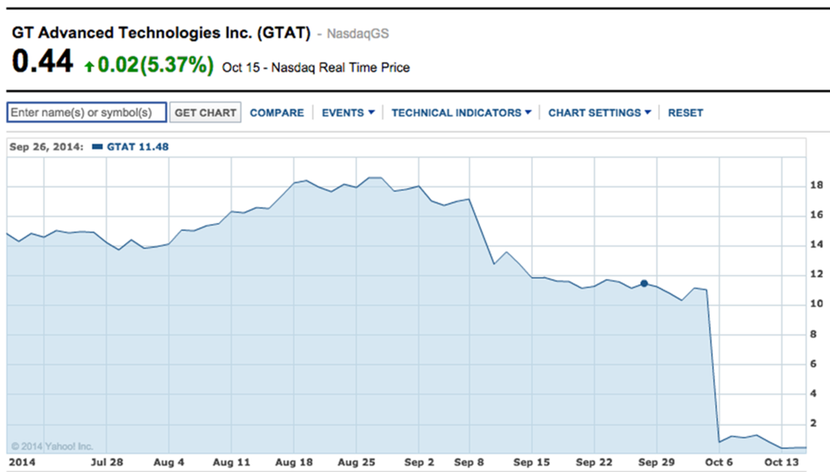The height and width of the screenshot is (472, 830).
Task: Expand the EVENTS dropdown
Action: click(348, 113)
